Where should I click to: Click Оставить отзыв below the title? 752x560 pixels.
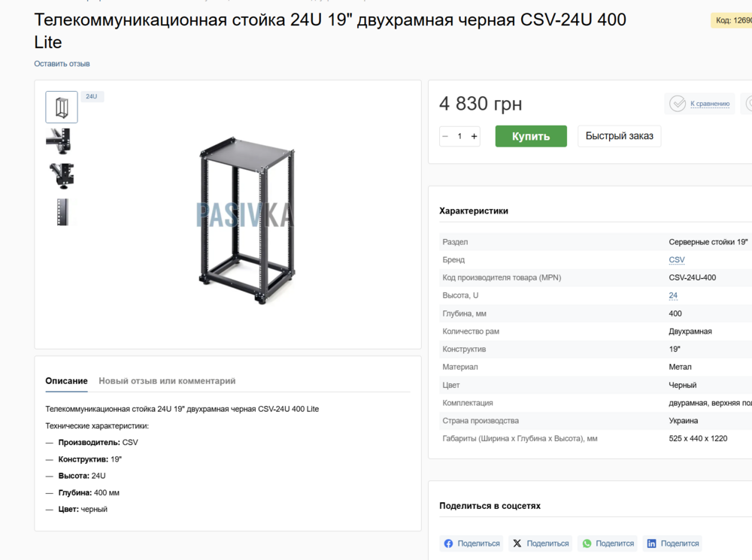tap(61, 63)
